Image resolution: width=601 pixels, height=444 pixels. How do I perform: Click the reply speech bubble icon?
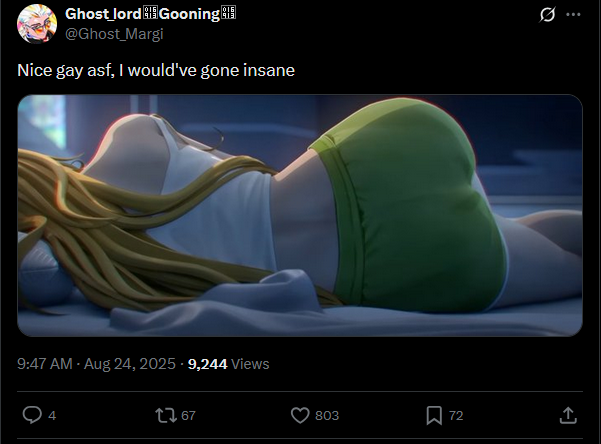click(32, 415)
